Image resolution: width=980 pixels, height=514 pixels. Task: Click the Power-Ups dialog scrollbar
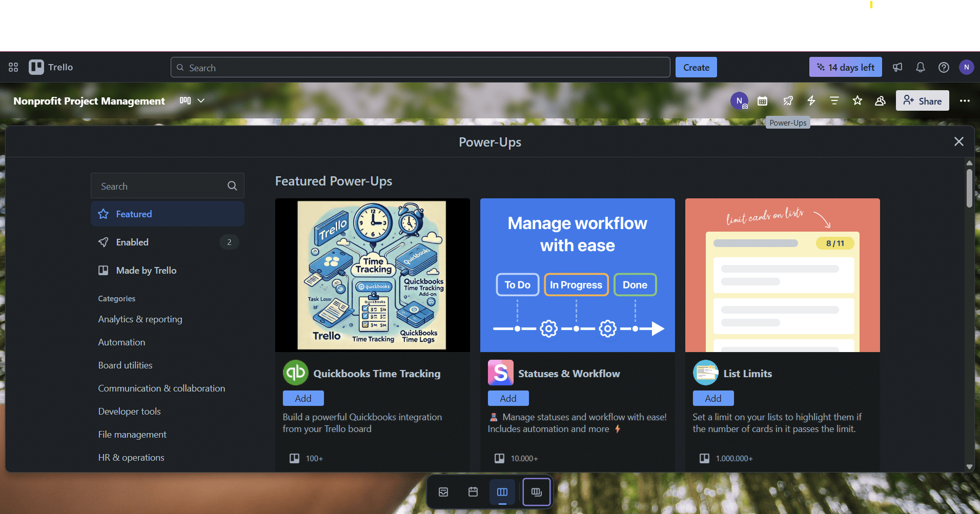click(x=969, y=189)
